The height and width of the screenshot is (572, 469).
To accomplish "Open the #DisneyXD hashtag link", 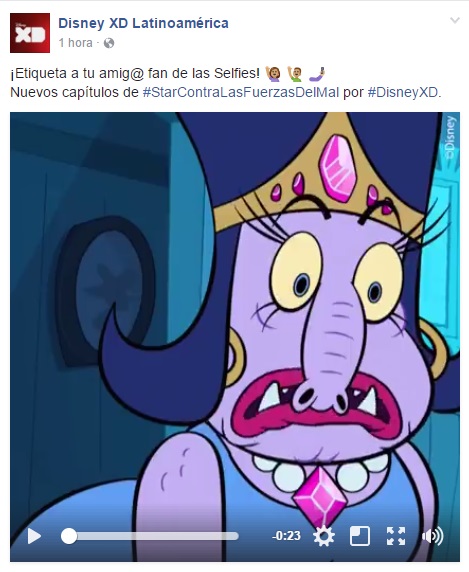I will click(x=402, y=92).
